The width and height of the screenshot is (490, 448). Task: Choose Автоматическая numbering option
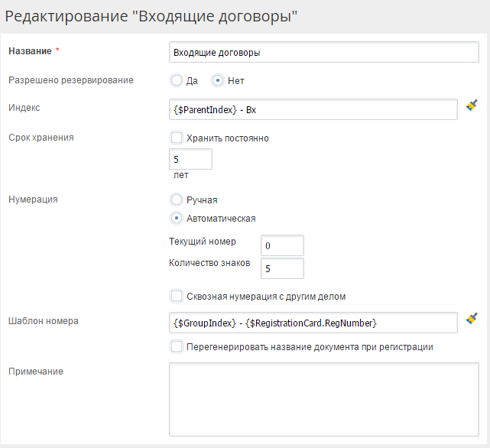pyautogui.click(x=177, y=218)
